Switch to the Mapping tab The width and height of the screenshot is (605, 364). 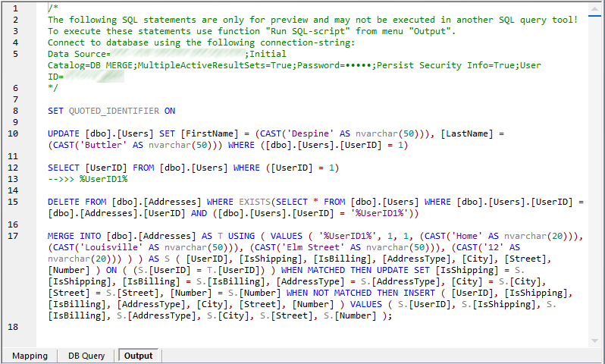(x=30, y=356)
